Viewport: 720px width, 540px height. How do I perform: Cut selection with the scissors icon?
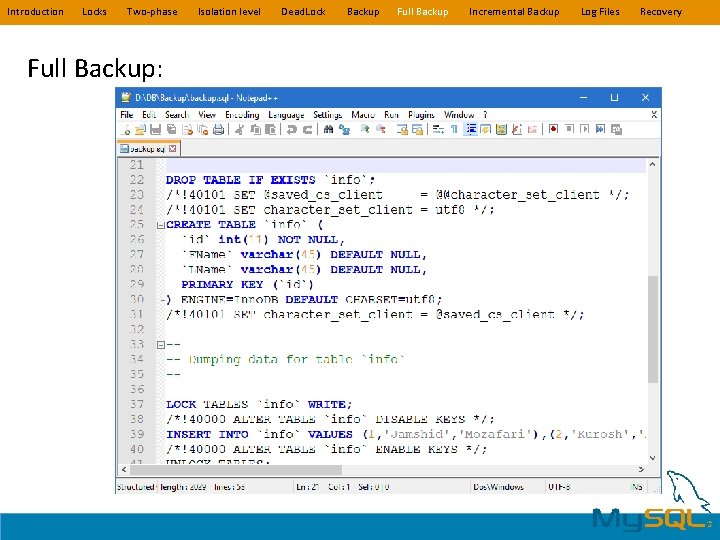click(x=240, y=129)
